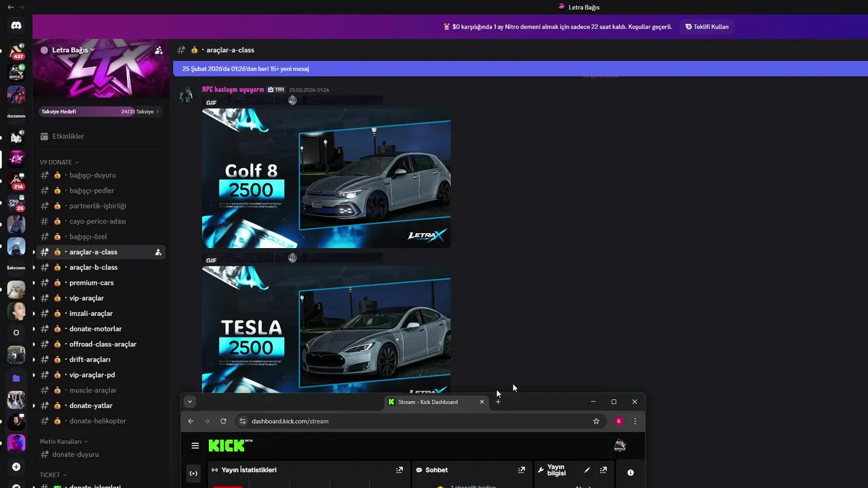
Task: Open Kick profile avatar menu
Action: click(x=620, y=445)
